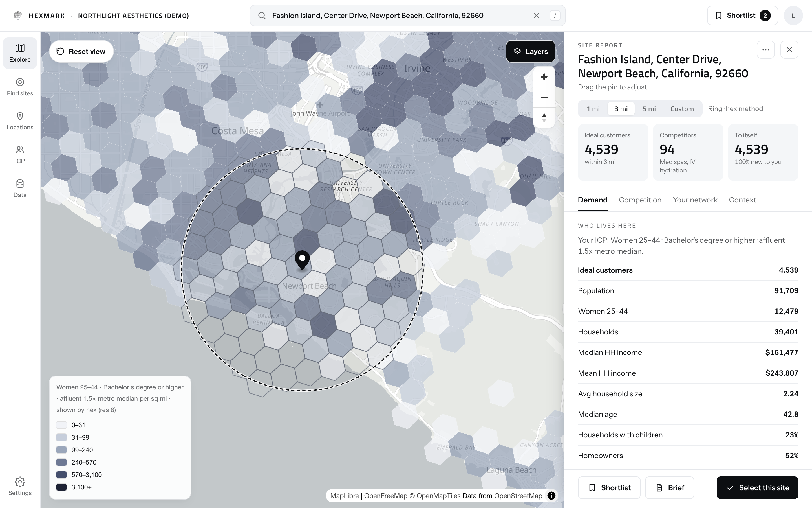Add this site to Shortlist
Image resolution: width=812 pixels, height=508 pixels.
[609, 487]
